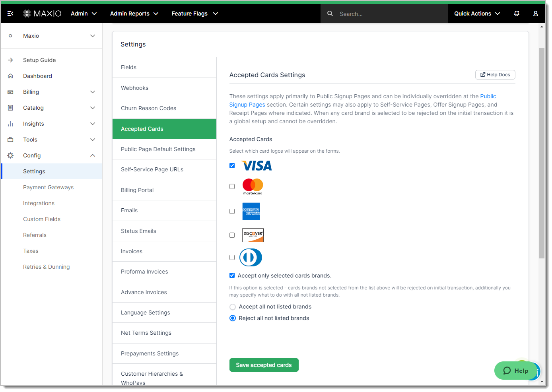
Task: Click the Insights bar chart icon
Action: point(11,124)
